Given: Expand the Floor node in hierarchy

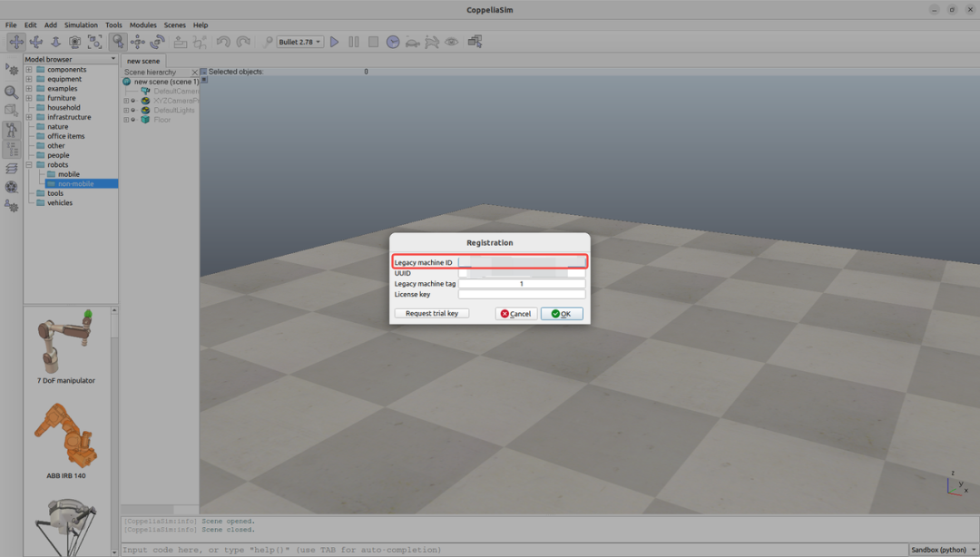Looking at the screenshot, I should tap(126, 120).
